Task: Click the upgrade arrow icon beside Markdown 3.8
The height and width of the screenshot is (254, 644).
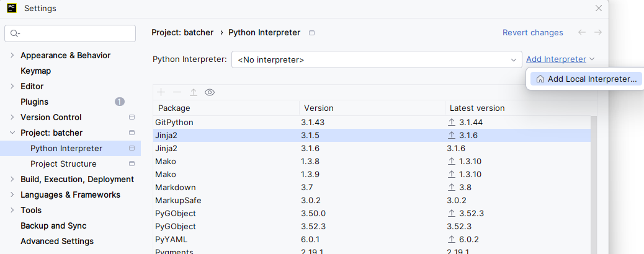Action: 452,188
